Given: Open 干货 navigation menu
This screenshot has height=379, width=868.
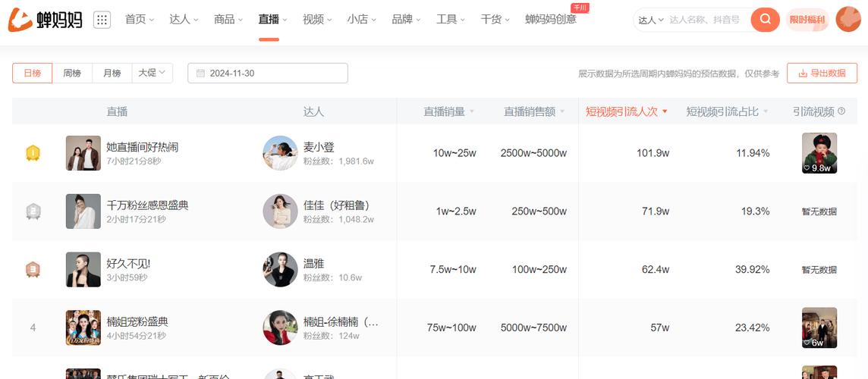Looking at the screenshot, I should coord(495,20).
